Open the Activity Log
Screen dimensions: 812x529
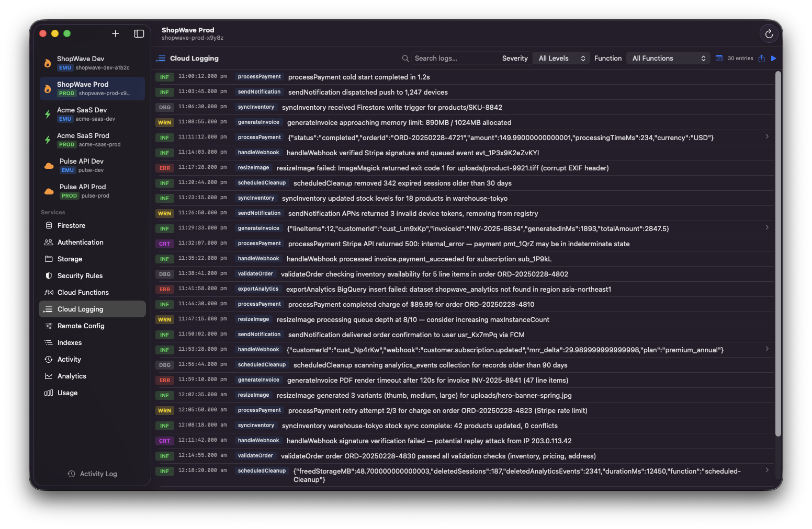(92, 474)
